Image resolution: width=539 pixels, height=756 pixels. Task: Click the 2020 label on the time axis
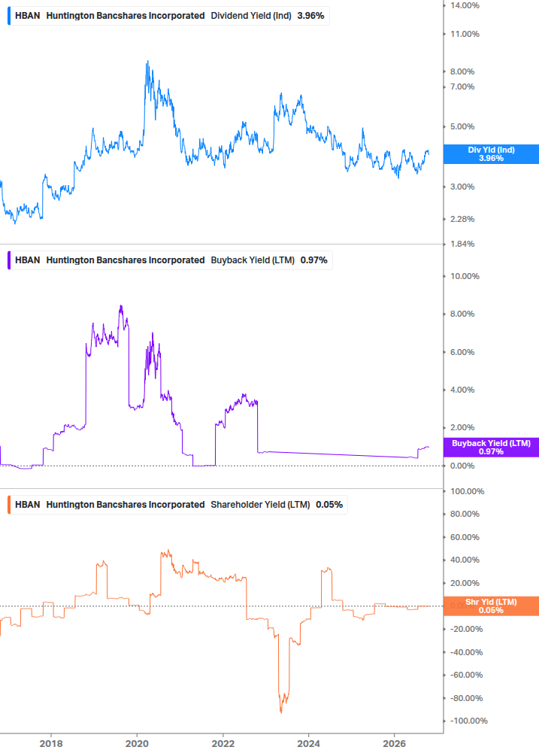point(137,743)
